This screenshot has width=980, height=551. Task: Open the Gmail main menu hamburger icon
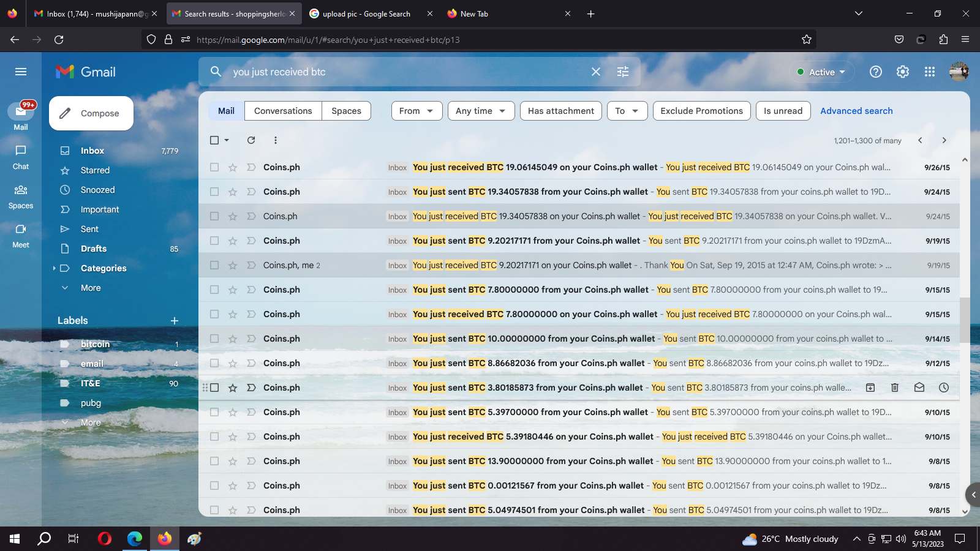coord(21,72)
